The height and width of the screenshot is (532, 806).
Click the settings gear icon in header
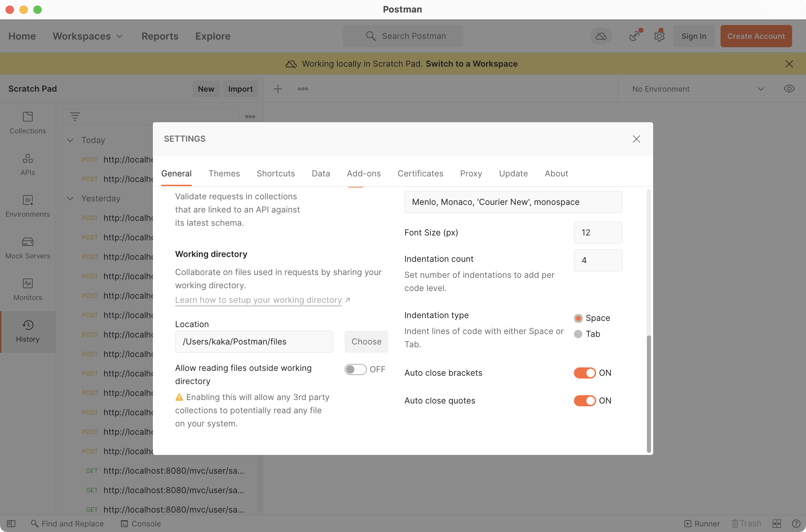[x=659, y=36]
